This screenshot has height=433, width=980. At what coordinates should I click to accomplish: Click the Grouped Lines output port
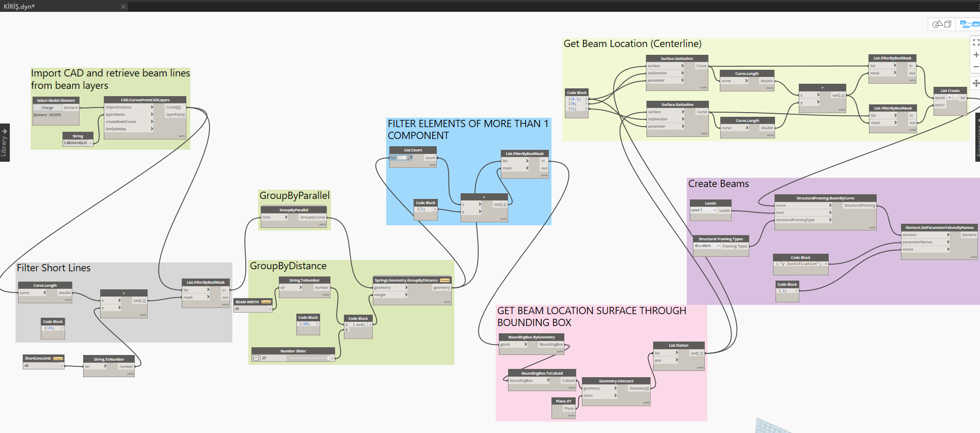pos(312,218)
